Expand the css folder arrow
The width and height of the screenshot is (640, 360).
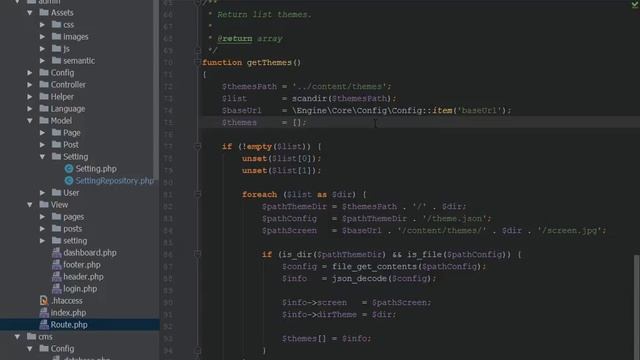tap(42, 24)
